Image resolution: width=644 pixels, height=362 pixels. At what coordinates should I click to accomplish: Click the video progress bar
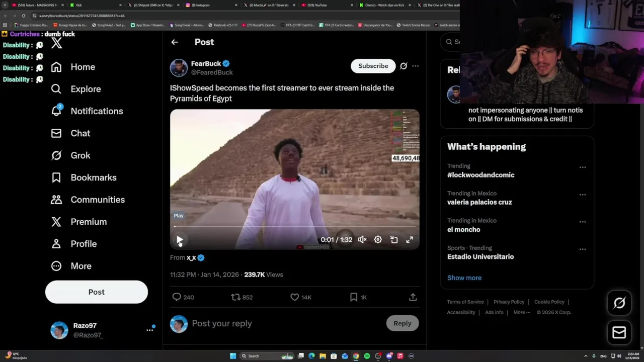(295, 226)
